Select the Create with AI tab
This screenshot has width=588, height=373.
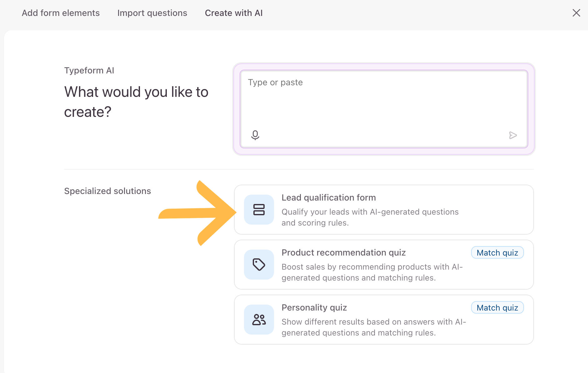coord(234,13)
